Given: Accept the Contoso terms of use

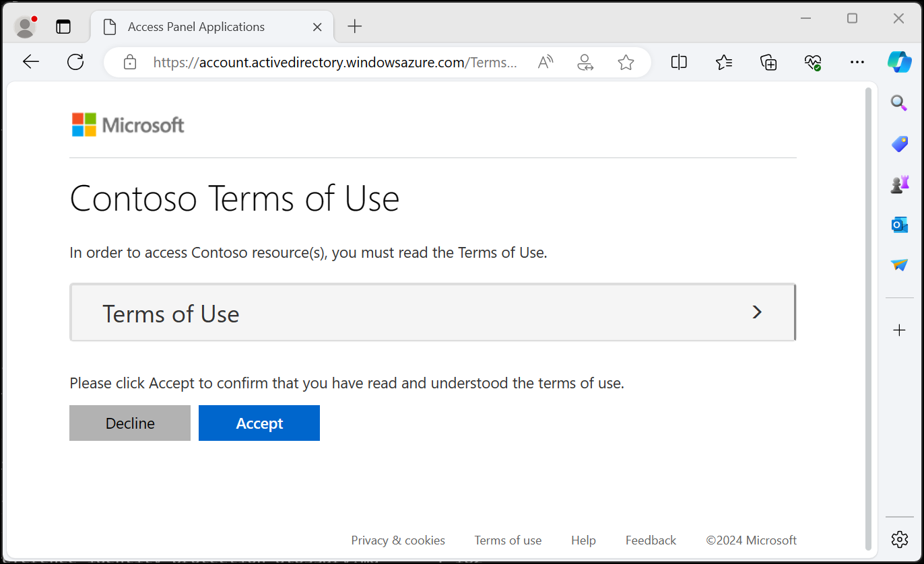Looking at the screenshot, I should click(x=259, y=423).
